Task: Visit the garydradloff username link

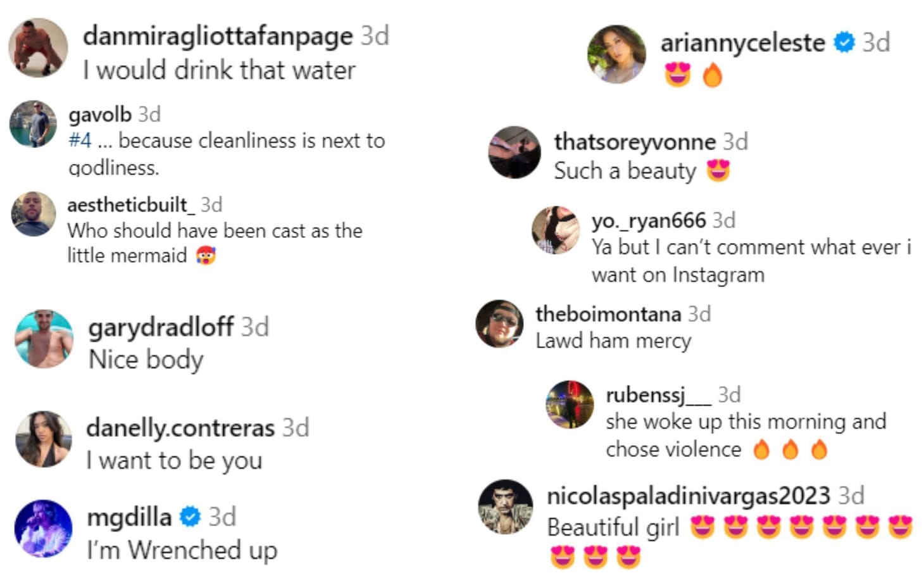Action: pos(161,327)
